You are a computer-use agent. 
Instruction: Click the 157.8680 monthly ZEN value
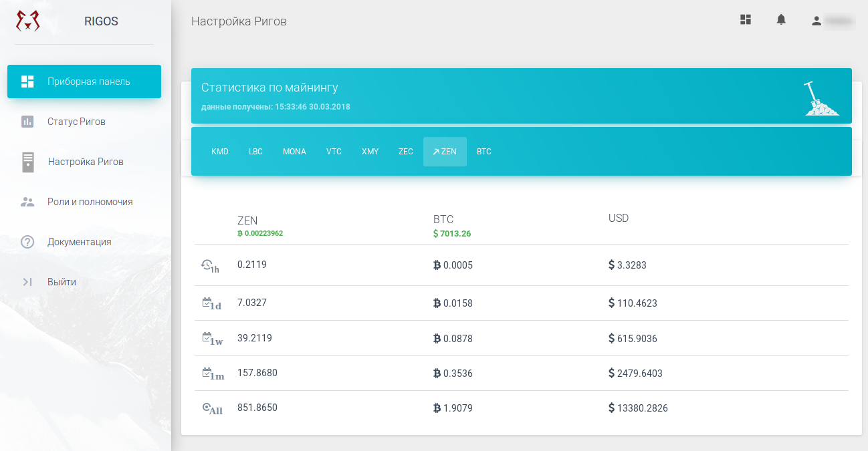(x=257, y=373)
